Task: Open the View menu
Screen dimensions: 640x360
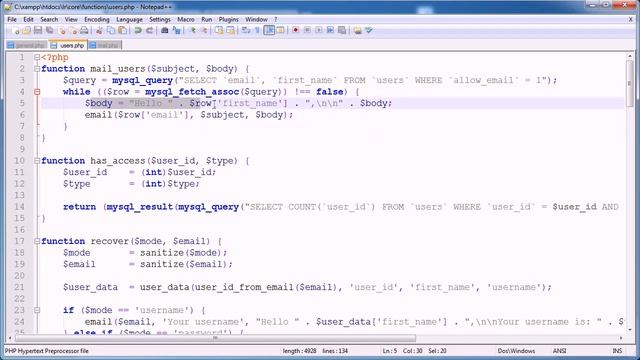Action: tap(71, 19)
